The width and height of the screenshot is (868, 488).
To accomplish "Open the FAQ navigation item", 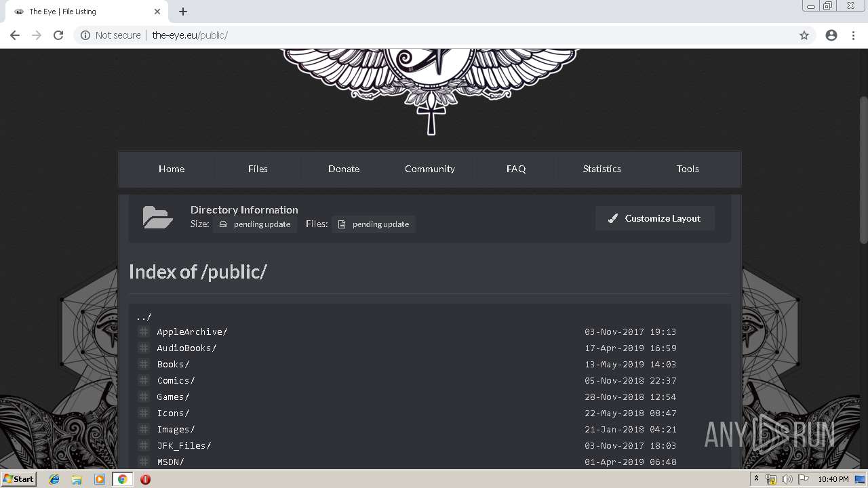I will tap(516, 169).
